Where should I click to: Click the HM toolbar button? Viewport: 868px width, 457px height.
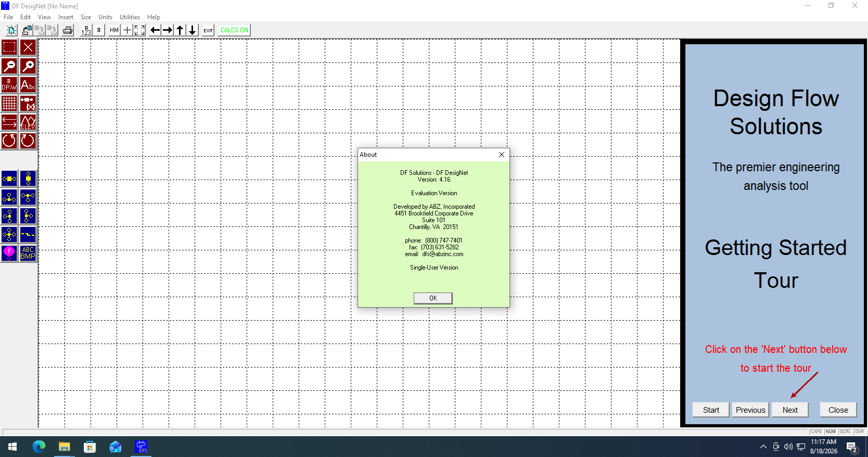[x=114, y=30]
